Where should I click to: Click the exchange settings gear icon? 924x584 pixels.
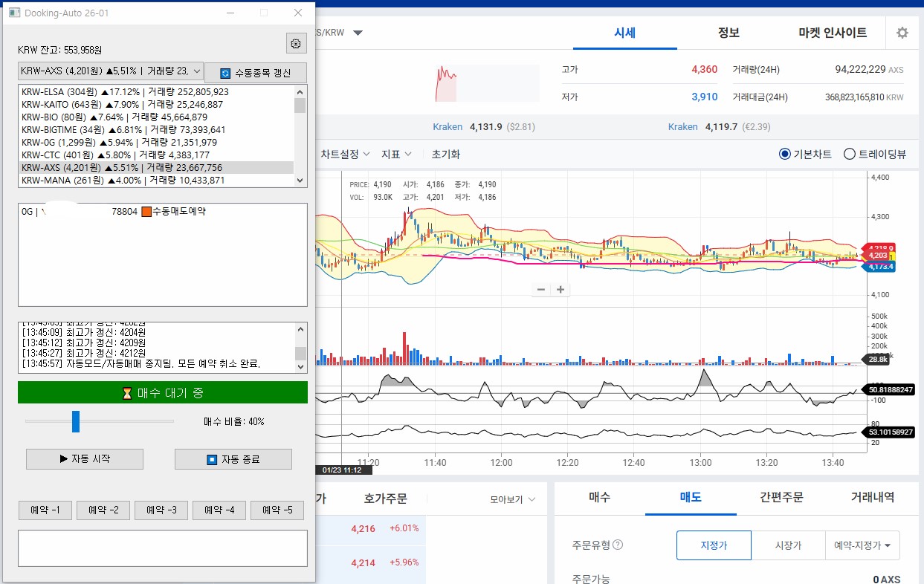tap(902, 33)
